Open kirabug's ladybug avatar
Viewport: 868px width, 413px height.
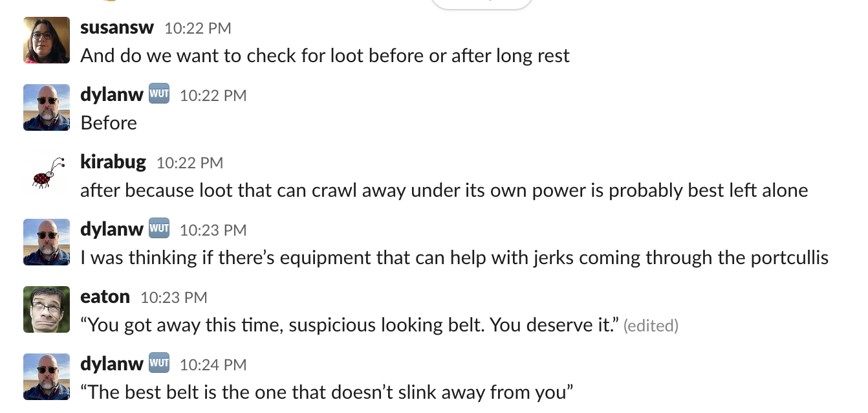tap(47, 175)
